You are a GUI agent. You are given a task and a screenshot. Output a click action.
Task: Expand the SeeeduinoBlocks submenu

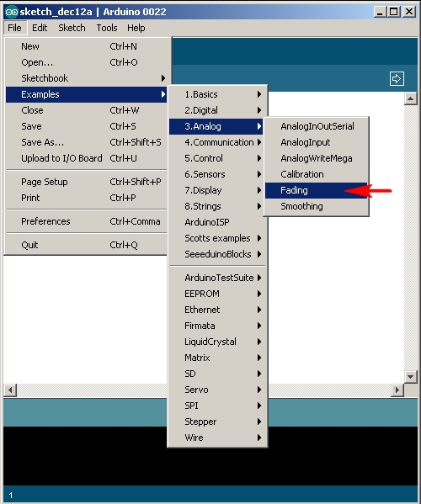click(217, 254)
